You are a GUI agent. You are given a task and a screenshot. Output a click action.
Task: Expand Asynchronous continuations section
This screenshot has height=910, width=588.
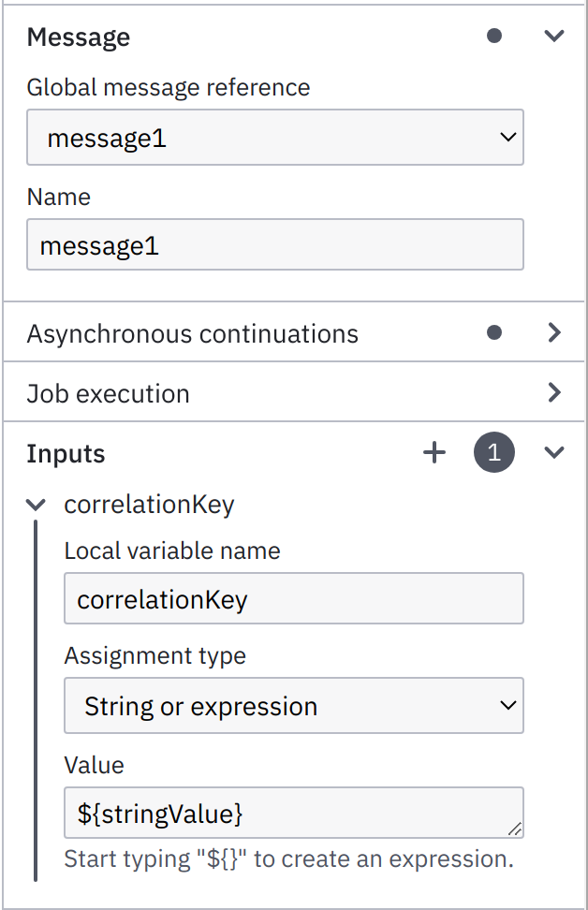coord(554,332)
